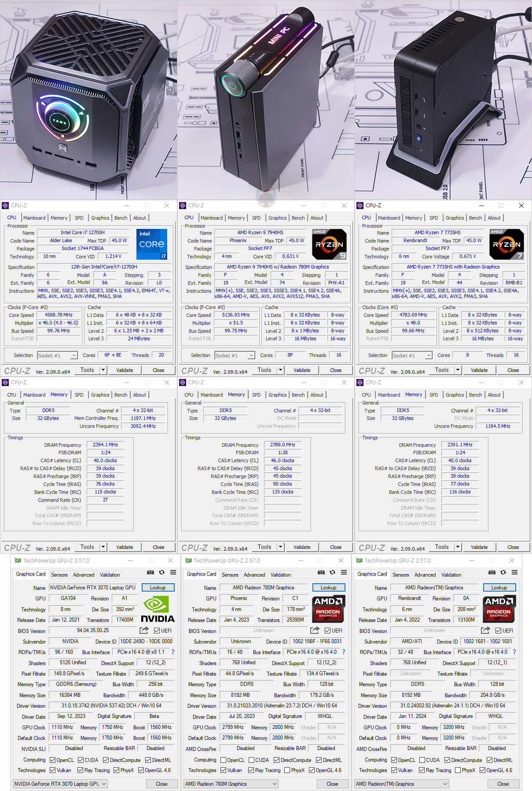Click the CPU-Z title bar icon of the Core i7 window
The height and width of the screenshot is (791, 532).
pos(5,206)
